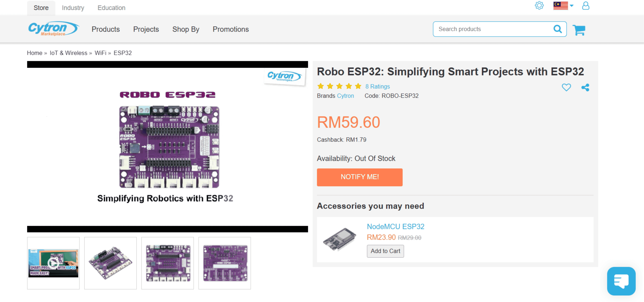Open the shopping cart
Viewport: 644px width, 302px height.
[579, 30]
